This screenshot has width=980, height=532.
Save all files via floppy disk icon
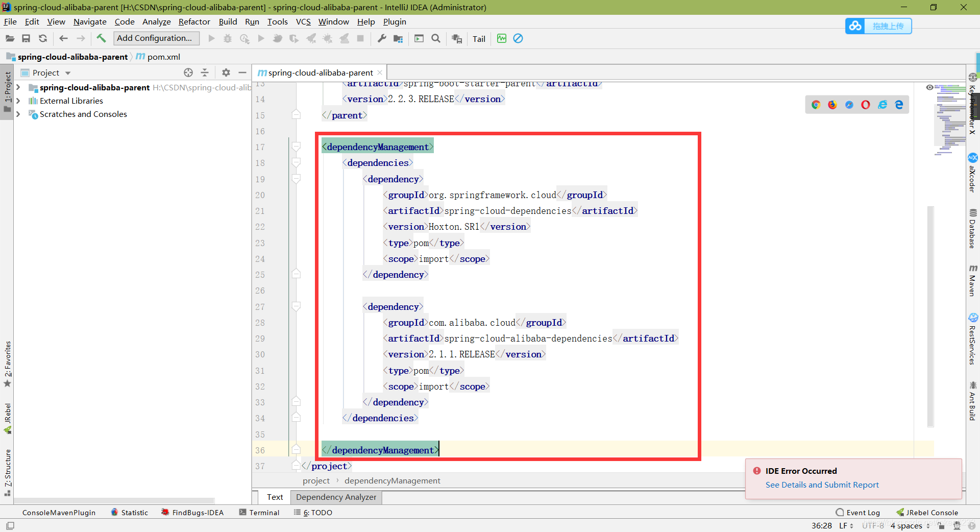(x=26, y=38)
